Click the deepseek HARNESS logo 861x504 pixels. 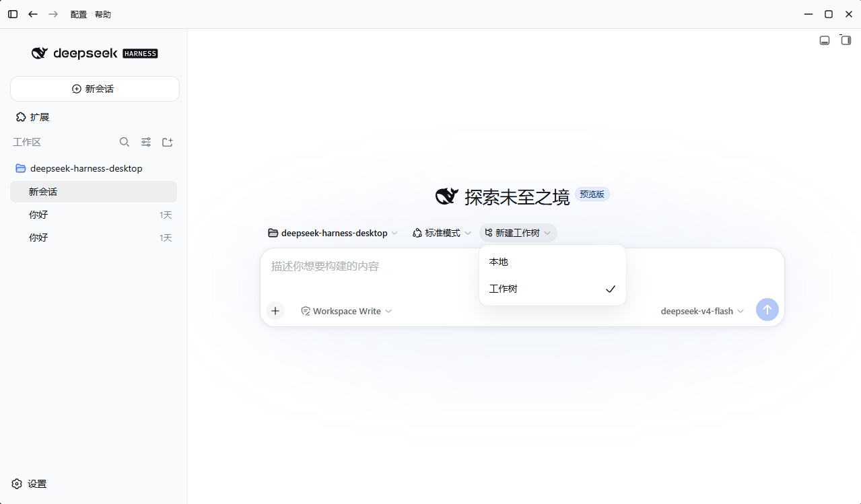[95, 53]
